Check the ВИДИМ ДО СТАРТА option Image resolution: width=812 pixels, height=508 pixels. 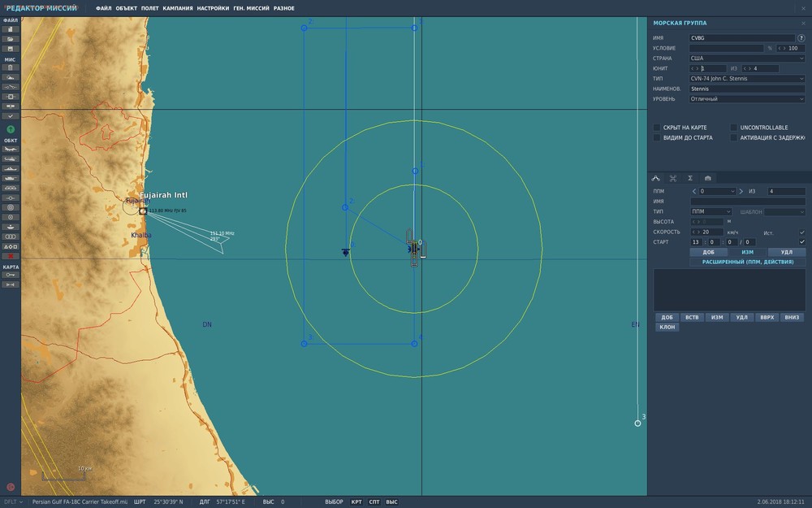657,138
